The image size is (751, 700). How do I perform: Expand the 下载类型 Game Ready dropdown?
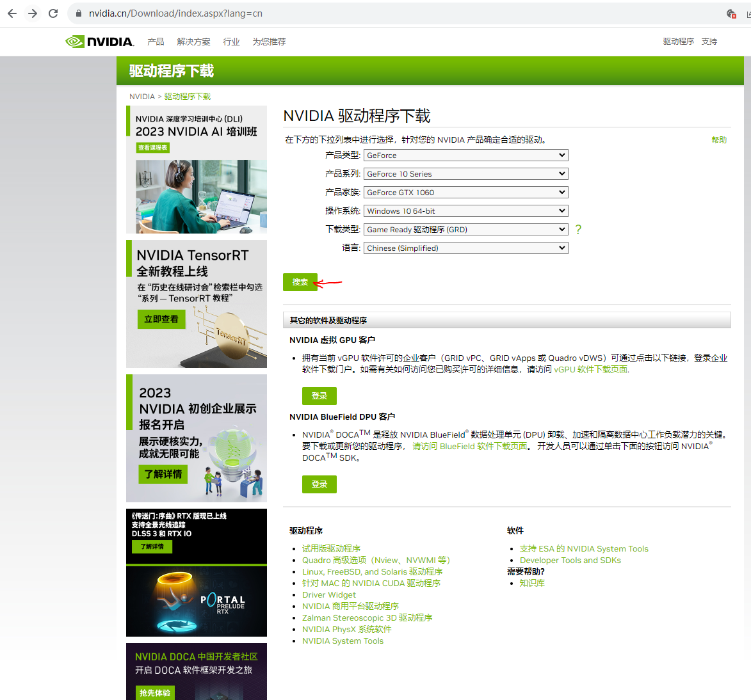coord(466,229)
